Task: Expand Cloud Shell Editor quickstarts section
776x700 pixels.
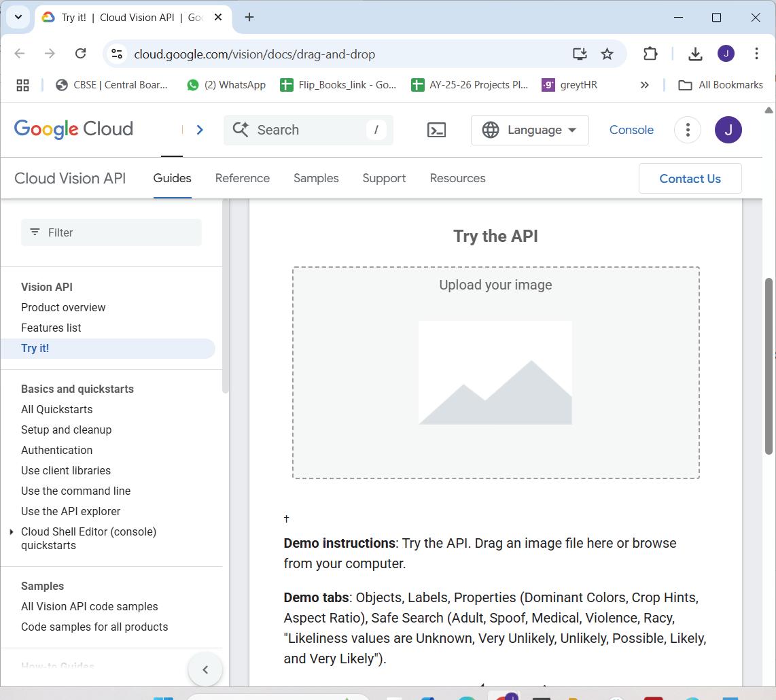Action: (12, 531)
